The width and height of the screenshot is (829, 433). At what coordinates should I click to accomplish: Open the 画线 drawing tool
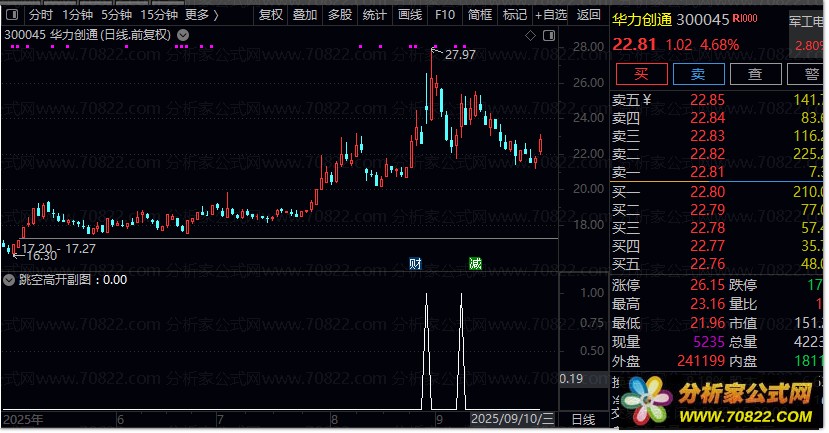tap(410, 15)
